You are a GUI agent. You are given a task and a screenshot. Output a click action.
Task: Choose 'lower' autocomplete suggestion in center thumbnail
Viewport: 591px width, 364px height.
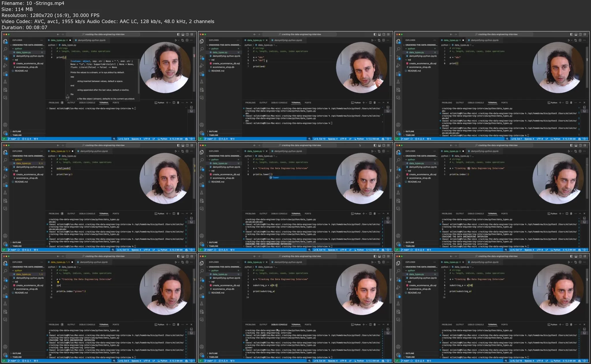[276, 178]
